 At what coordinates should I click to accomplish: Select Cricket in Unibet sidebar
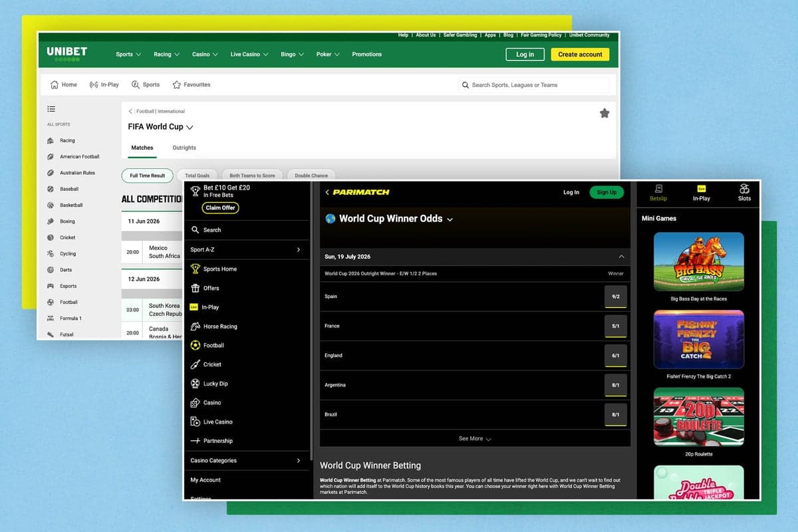[x=61, y=237]
